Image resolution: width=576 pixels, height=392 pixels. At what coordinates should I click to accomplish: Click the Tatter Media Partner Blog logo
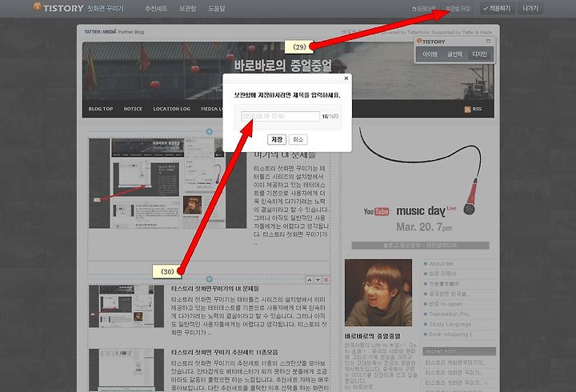(114, 32)
